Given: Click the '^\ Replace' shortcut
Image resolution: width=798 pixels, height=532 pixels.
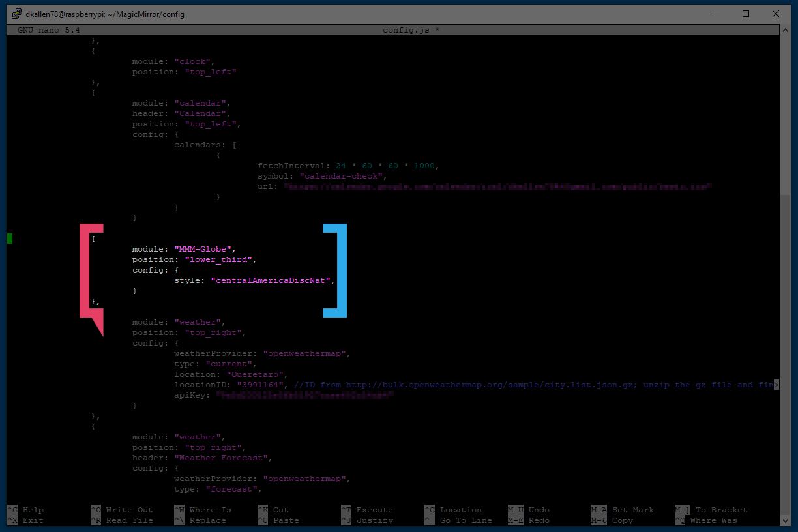Looking at the screenshot, I should pos(199,520).
